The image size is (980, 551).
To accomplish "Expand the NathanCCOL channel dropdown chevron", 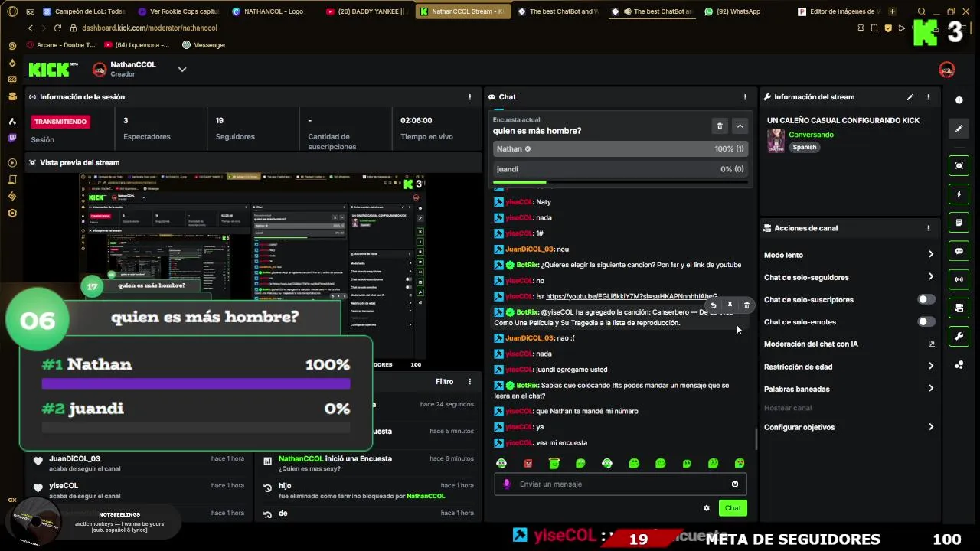I will 181,69.
